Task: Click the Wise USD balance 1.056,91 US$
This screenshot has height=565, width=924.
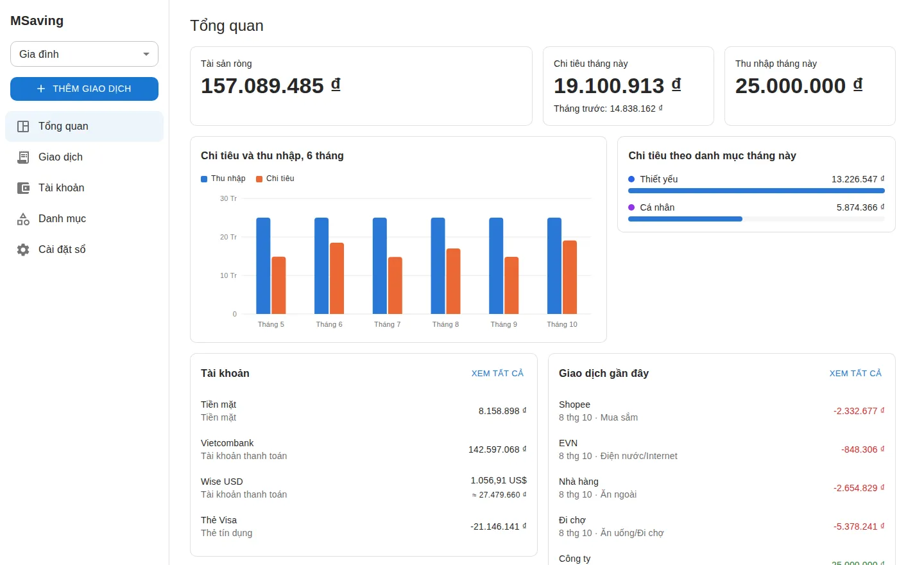Action: coord(499,480)
